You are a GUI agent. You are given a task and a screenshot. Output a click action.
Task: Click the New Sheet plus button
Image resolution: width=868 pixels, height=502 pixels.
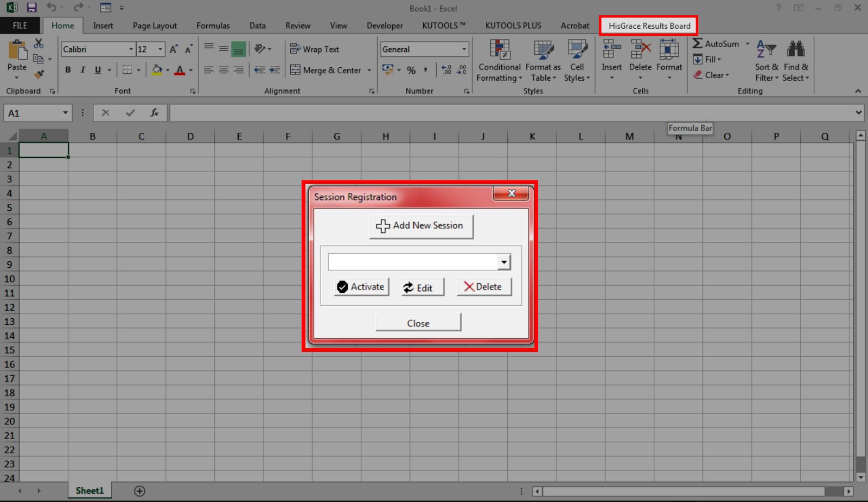(x=139, y=491)
